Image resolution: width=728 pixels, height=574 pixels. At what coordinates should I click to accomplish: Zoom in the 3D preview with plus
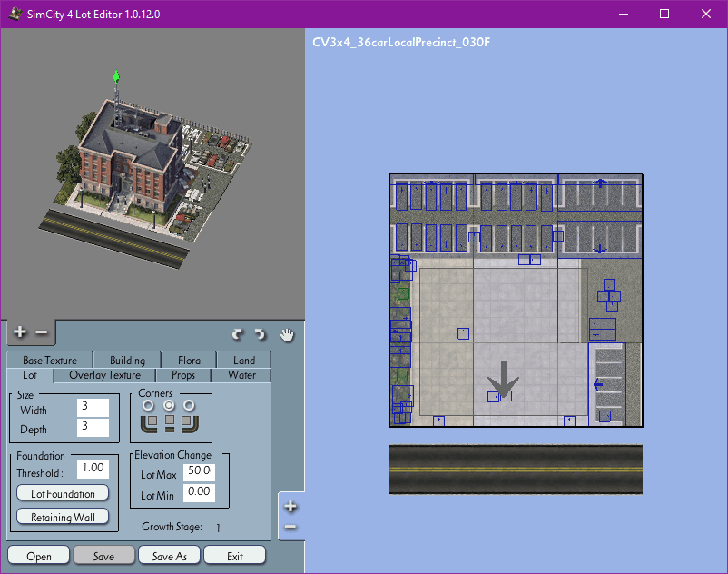tap(20, 332)
